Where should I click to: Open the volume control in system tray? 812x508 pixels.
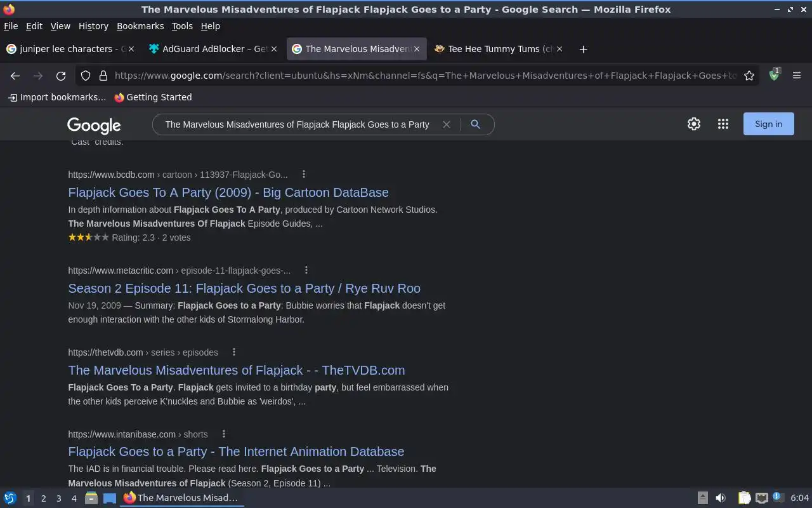coord(720,498)
